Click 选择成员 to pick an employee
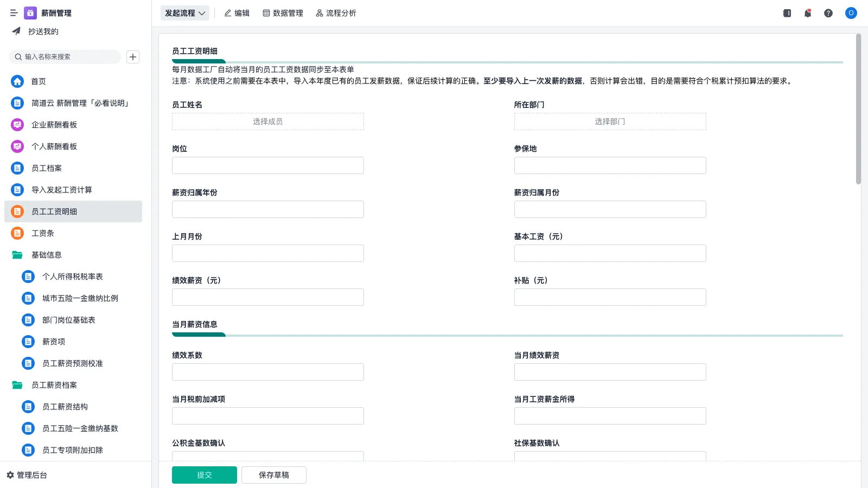The image size is (868, 488). coord(267,121)
